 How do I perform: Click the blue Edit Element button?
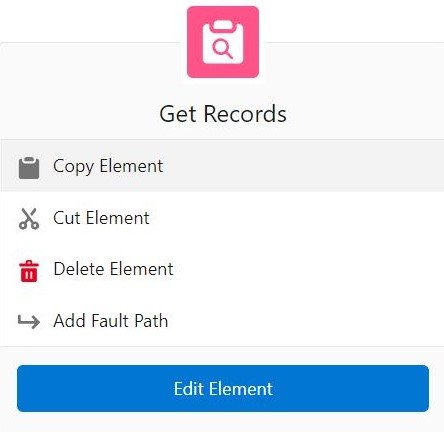click(223, 388)
